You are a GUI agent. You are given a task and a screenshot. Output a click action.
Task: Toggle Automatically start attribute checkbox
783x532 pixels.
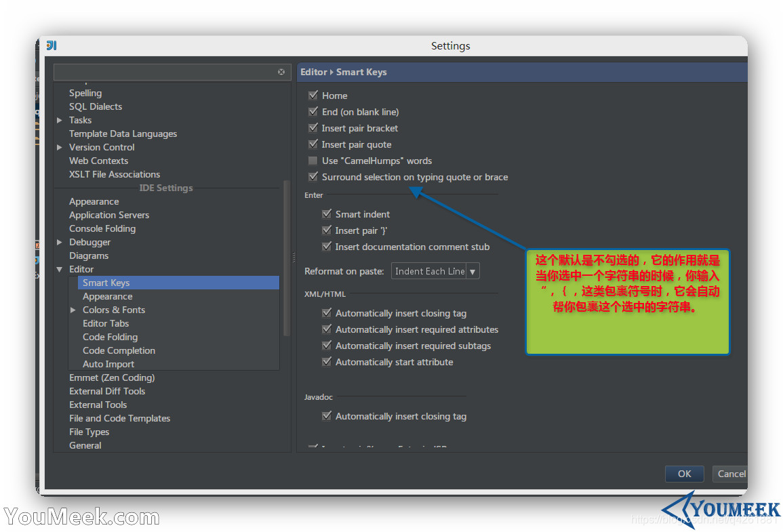327,361
